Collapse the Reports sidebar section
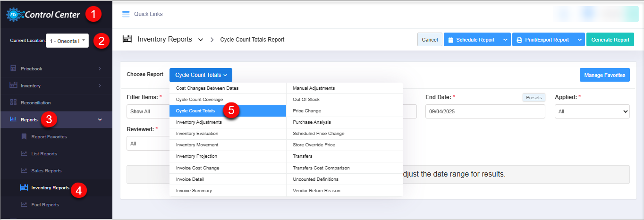 [100, 119]
